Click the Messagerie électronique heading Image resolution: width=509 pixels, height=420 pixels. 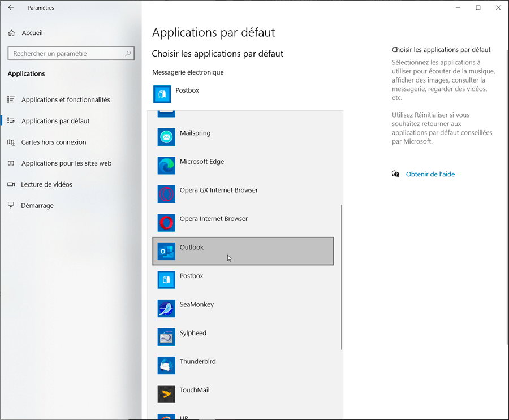coord(188,72)
